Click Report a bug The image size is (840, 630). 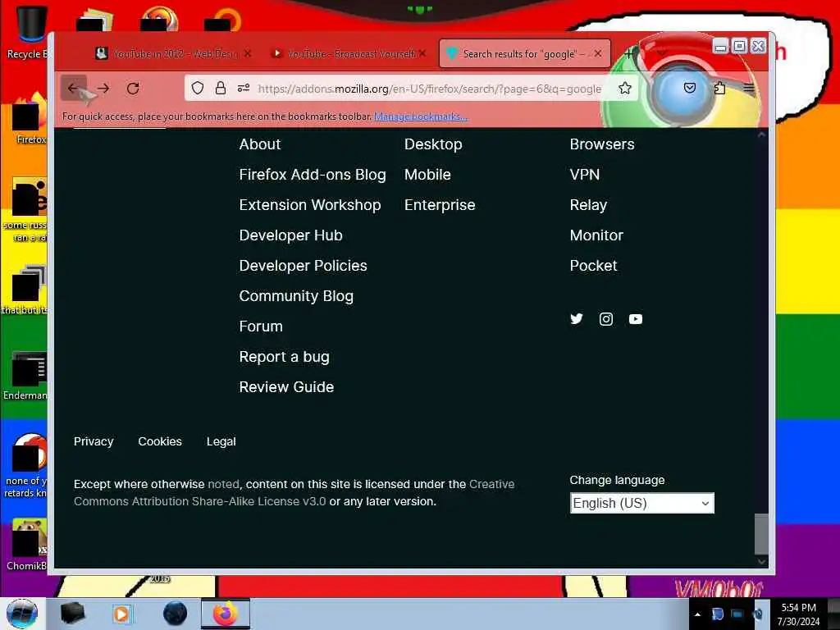284,357
